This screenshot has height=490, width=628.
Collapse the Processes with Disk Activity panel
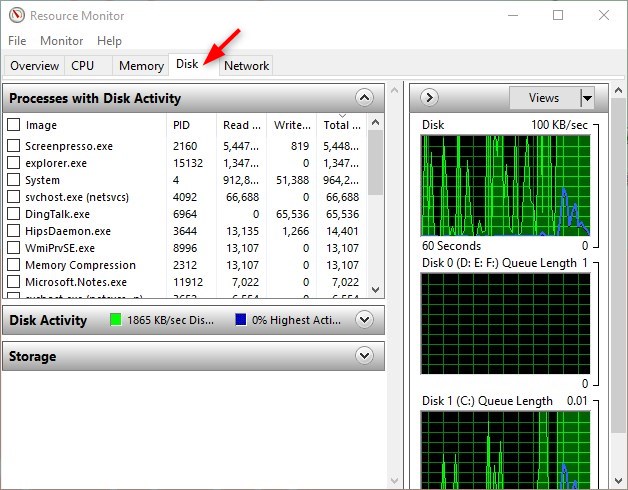pyautogui.click(x=364, y=98)
